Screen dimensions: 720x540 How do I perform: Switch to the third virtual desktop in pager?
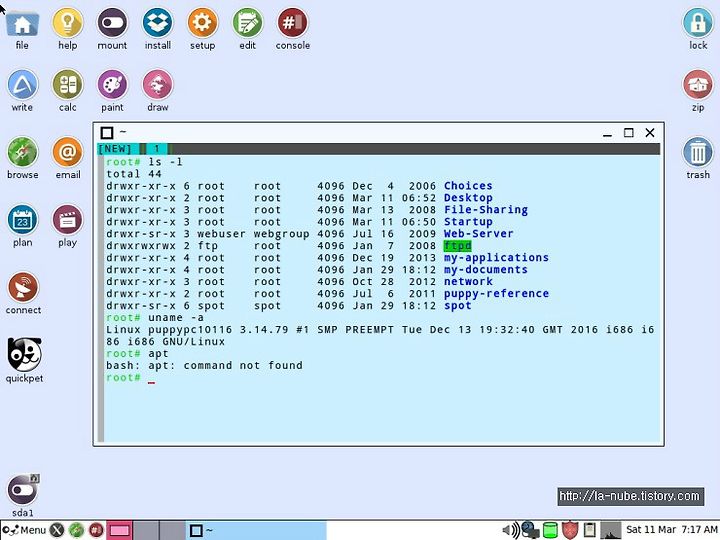click(x=173, y=530)
